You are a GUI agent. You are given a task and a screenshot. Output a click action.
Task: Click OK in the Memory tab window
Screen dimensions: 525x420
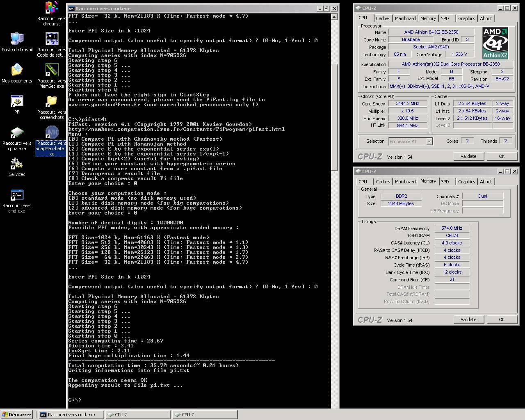[x=501, y=320]
